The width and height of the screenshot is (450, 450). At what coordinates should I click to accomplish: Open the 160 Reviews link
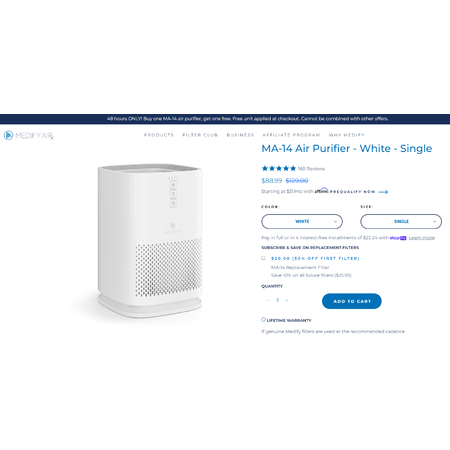pos(311,169)
